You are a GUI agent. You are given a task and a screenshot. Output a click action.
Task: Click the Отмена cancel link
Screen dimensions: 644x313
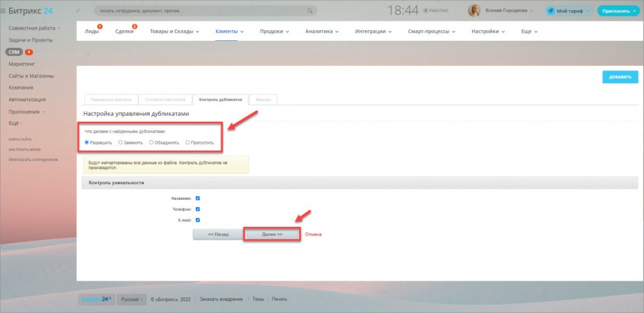(x=313, y=234)
